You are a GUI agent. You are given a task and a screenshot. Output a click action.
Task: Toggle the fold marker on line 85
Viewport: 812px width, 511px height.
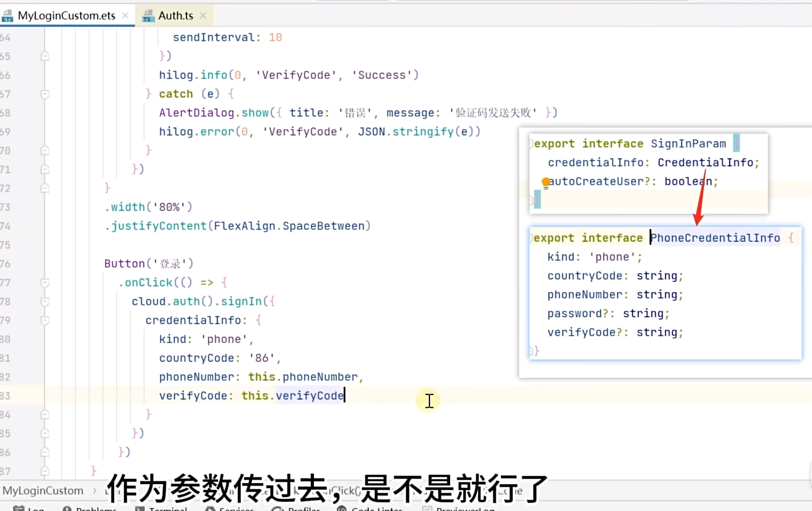pos(45,433)
